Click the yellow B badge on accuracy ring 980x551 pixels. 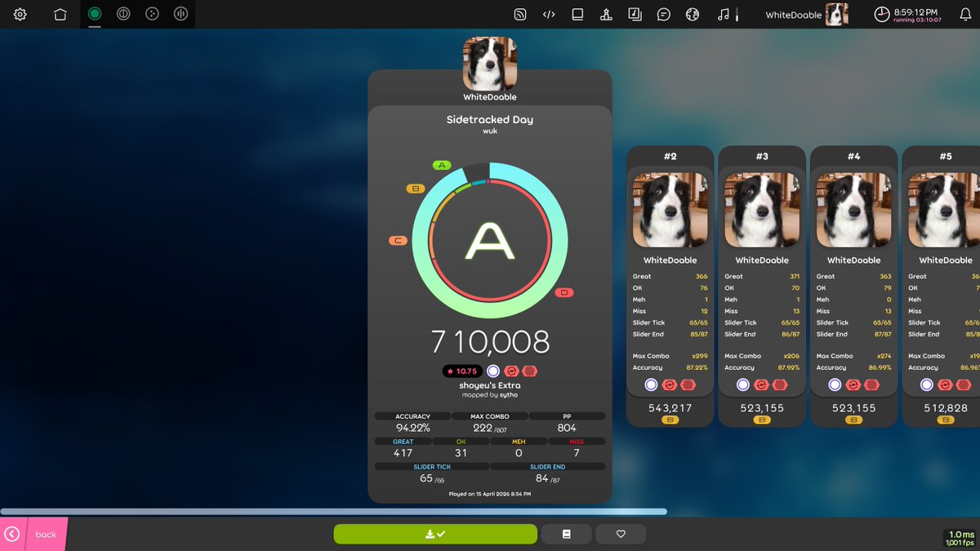pyautogui.click(x=416, y=189)
